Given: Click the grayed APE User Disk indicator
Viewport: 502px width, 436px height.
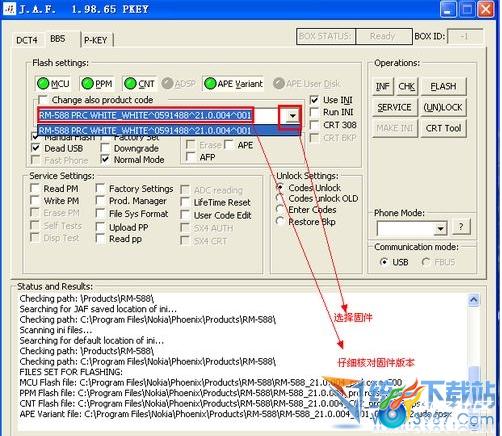Looking at the screenshot, I should 307,84.
